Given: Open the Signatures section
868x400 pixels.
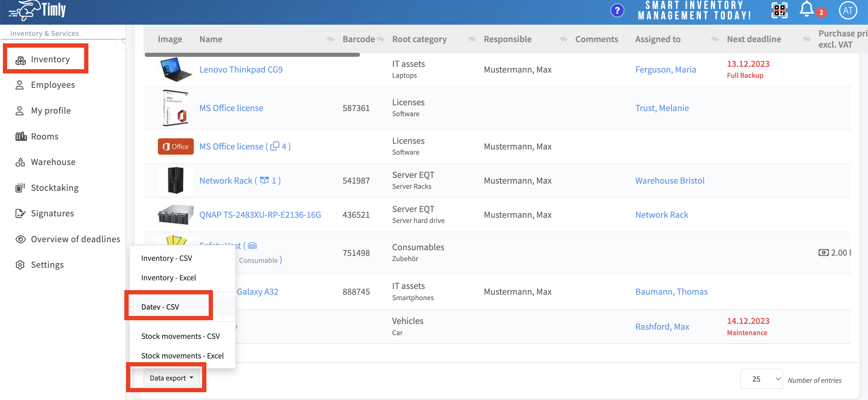Looking at the screenshot, I should [52, 213].
